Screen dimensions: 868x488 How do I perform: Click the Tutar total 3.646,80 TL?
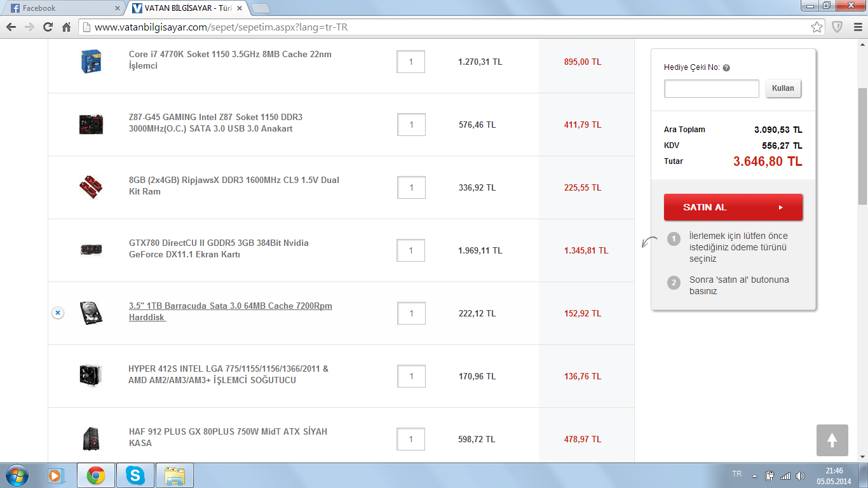[768, 161]
